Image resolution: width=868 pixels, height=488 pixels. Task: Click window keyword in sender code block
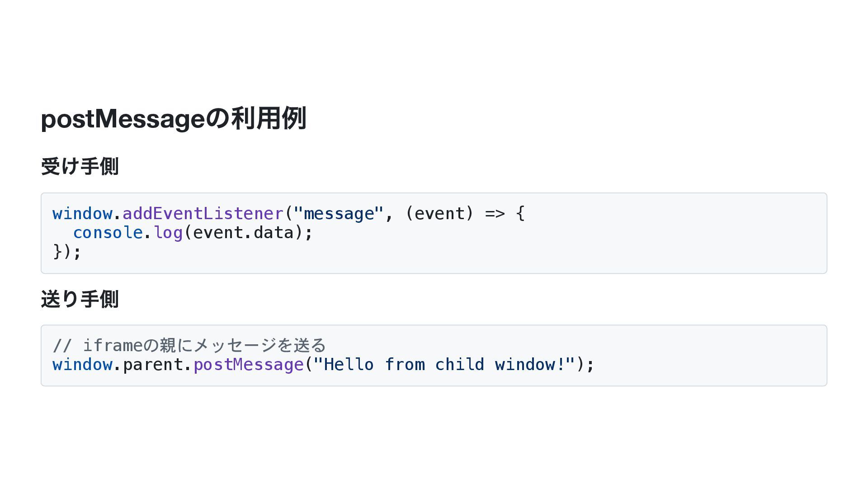point(82,364)
